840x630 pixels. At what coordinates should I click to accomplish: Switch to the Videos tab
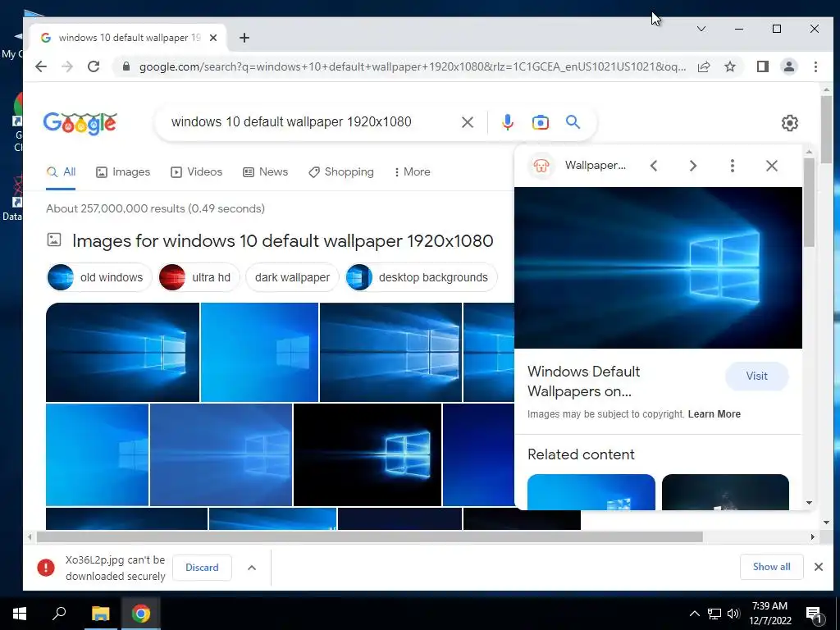tap(196, 172)
